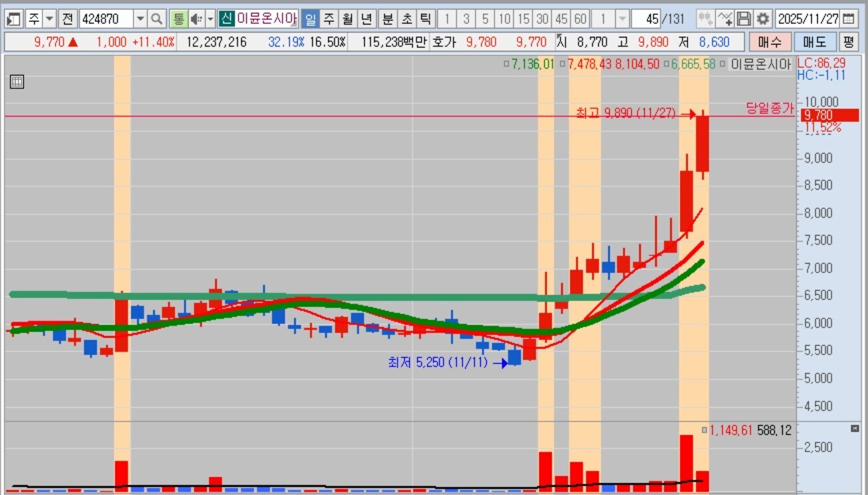Image resolution: width=868 pixels, height=495 pixels.
Task: Click the small x icon on the volume pane
Action: (x=855, y=428)
